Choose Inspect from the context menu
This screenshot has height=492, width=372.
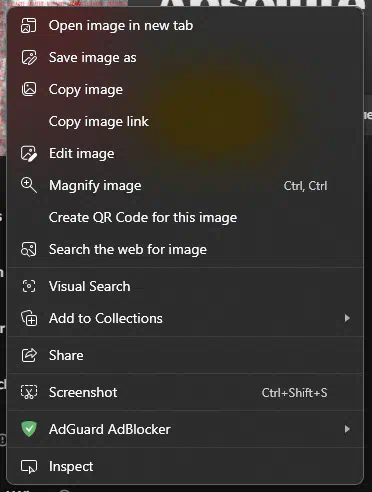[185, 467]
